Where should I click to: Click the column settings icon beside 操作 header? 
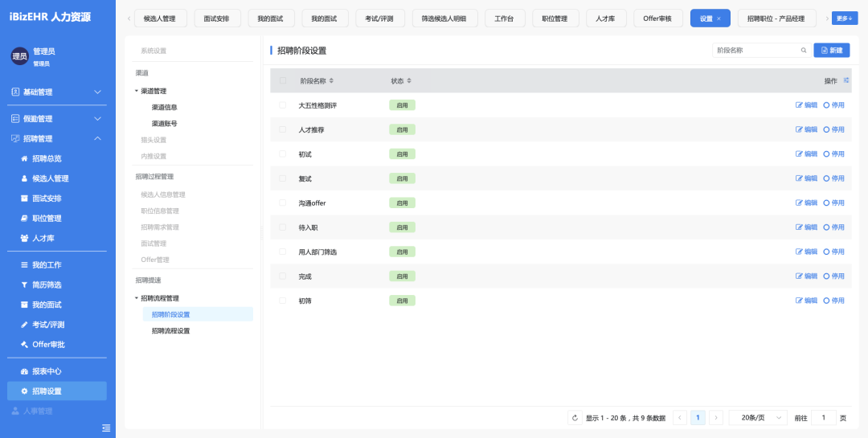coord(845,80)
